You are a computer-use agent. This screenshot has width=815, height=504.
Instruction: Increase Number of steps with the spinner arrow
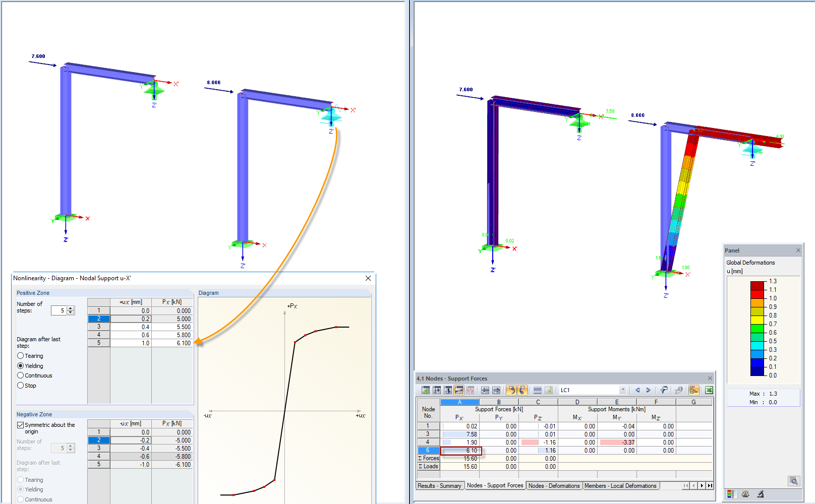71,308
